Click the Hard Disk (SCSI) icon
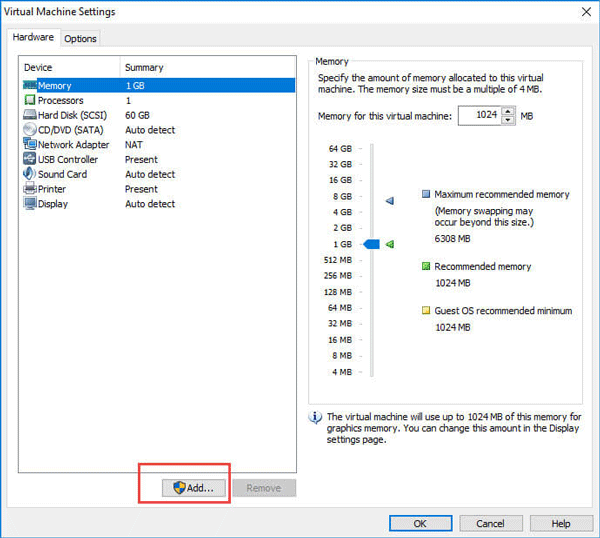This screenshot has height=538, width=600. 29,115
